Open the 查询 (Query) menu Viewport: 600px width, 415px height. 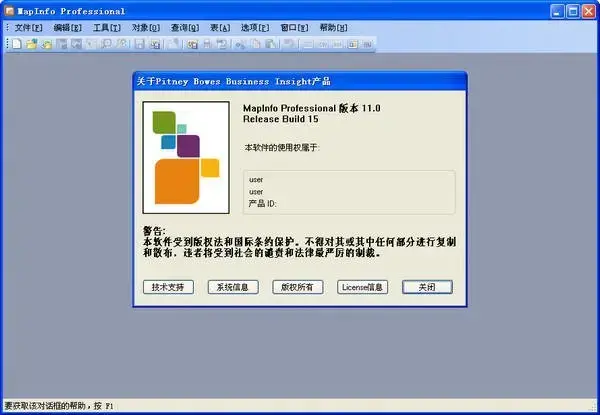coord(185,28)
